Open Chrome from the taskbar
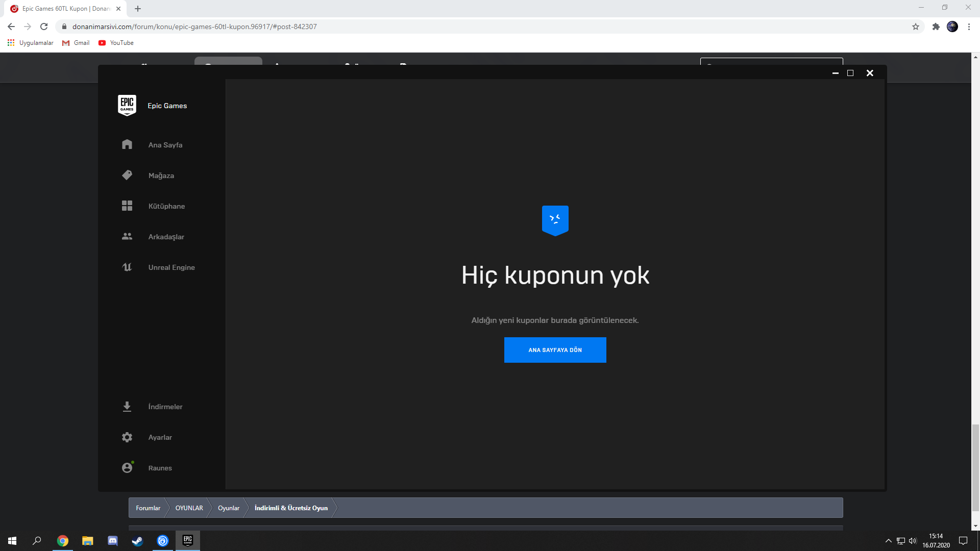 coord(63,541)
